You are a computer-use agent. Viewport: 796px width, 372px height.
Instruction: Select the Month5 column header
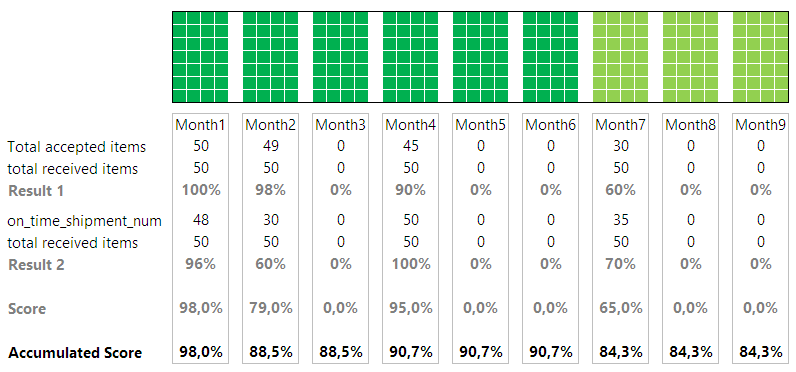pyautogui.click(x=481, y=125)
